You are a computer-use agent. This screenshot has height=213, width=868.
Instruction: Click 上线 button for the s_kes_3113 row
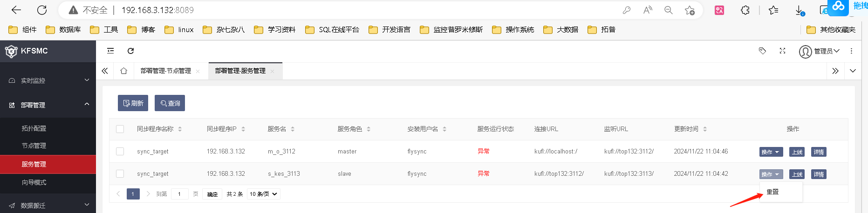(797, 174)
